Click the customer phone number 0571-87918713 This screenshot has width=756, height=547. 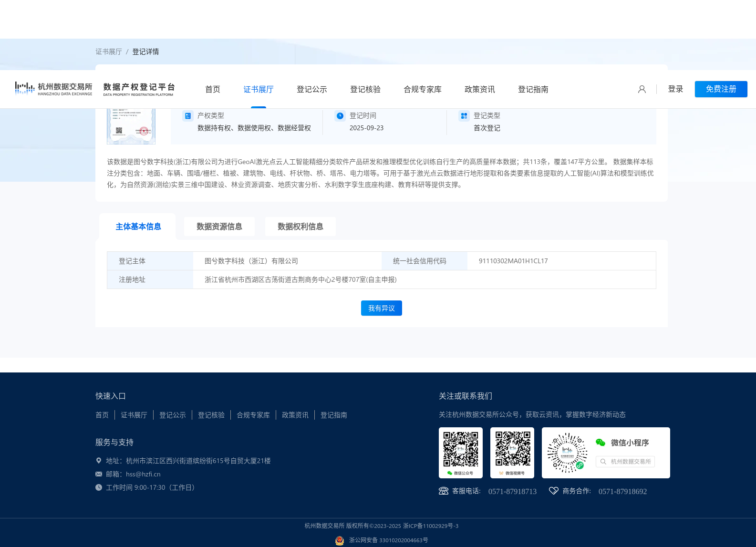point(512,491)
